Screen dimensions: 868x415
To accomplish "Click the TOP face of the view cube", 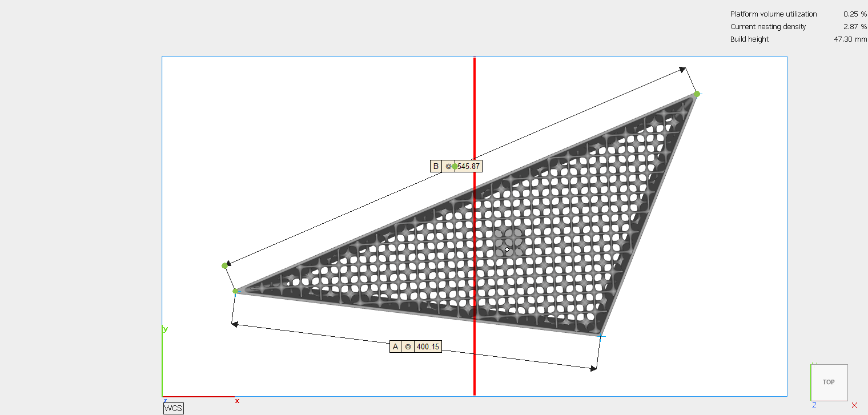I will 829,382.
